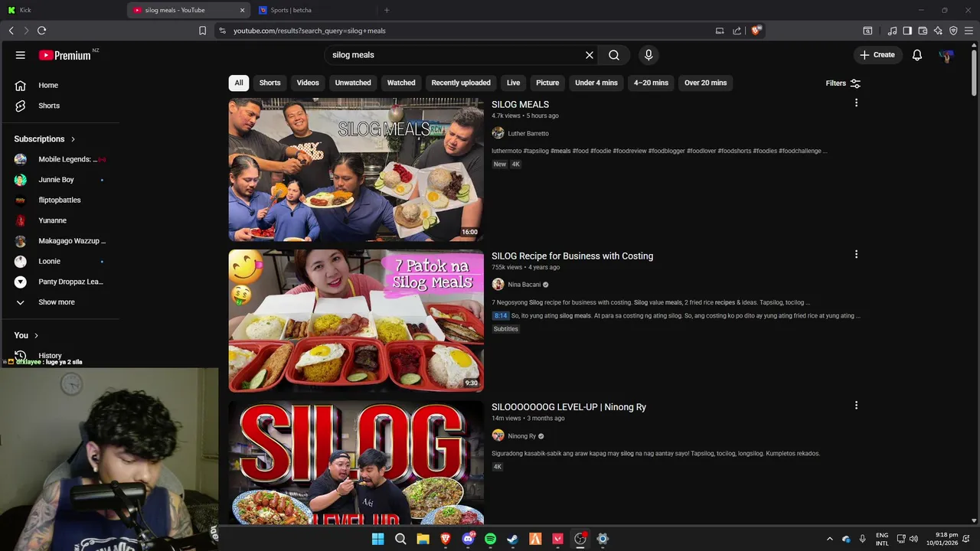Screen dimensions: 980x551
Task: Open SILOOOOOOOG LEVEL-UP | Ninong Ry title
Action: [569, 407]
